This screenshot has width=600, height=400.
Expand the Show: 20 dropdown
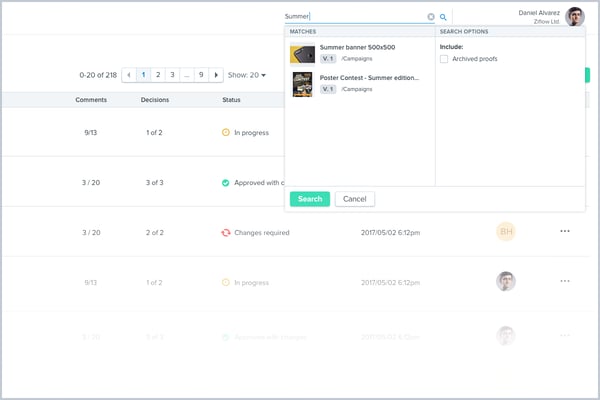[247, 75]
